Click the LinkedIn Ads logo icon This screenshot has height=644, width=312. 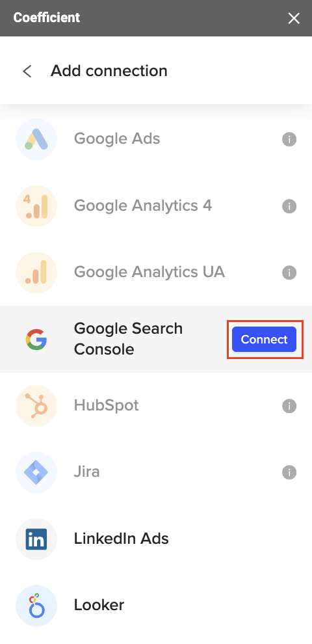pyautogui.click(x=36, y=539)
